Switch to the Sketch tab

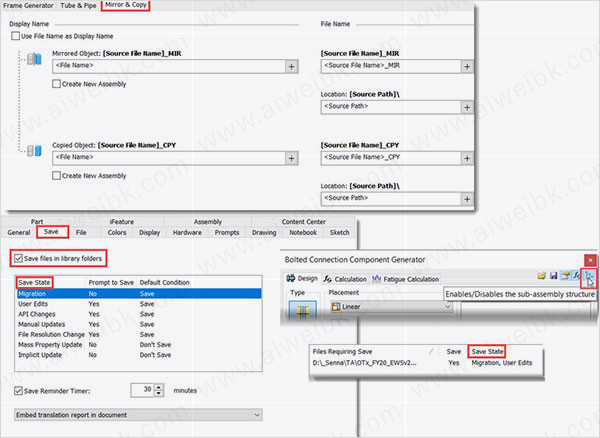[339, 232]
